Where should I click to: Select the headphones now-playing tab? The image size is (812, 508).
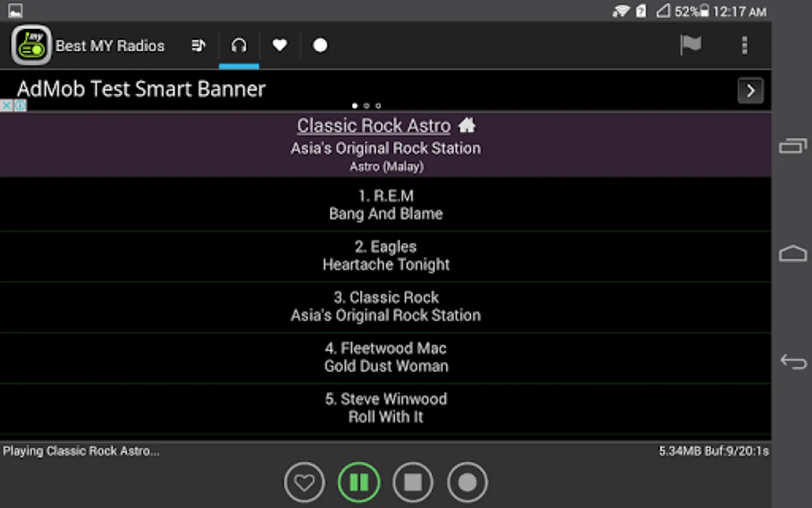click(239, 45)
